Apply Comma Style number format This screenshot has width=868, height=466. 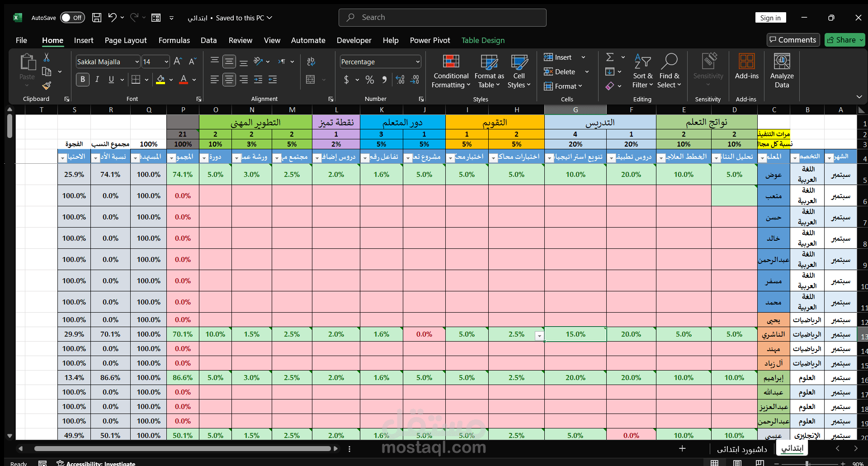click(x=384, y=80)
